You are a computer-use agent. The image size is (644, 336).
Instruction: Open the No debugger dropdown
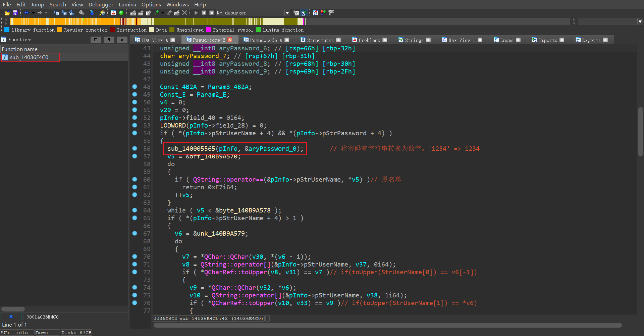pyautogui.click(x=287, y=13)
